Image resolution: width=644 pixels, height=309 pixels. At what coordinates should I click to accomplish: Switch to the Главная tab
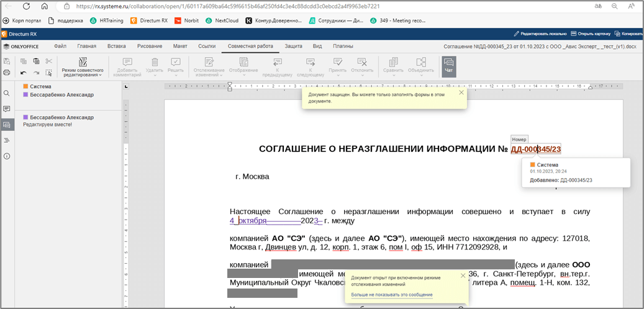click(87, 47)
